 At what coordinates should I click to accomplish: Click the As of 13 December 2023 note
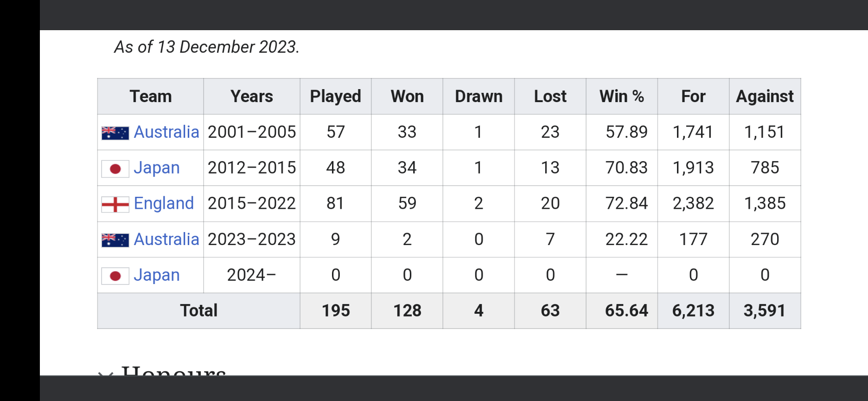pos(207,47)
